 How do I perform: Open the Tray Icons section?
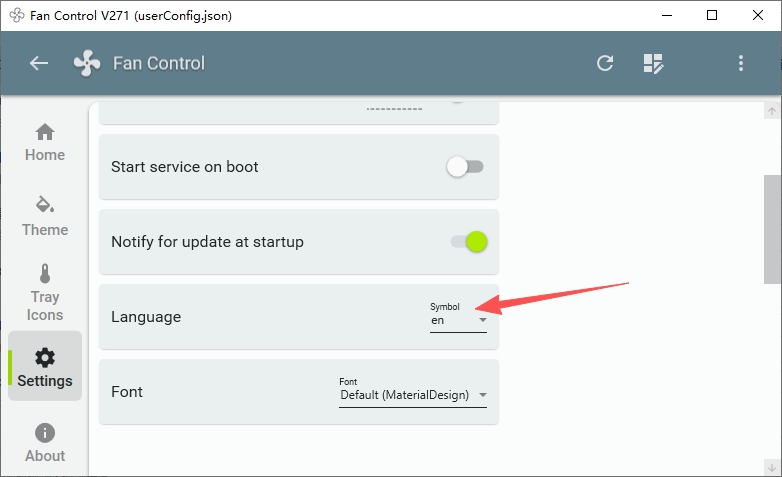[x=45, y=293]
